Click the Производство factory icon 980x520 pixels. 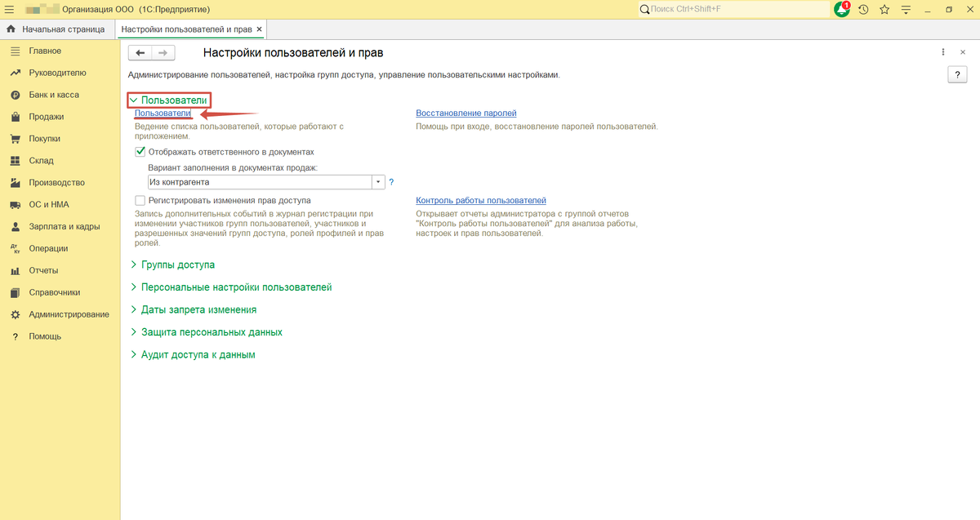15,183
